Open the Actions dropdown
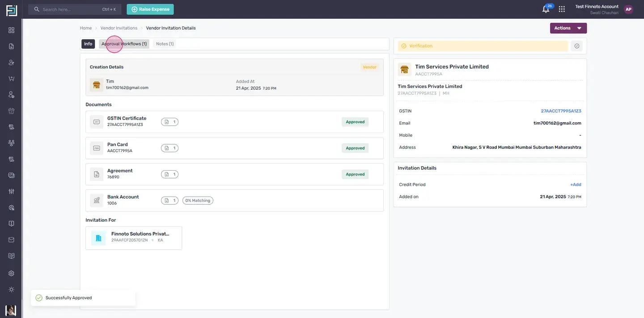644x318 pixels. pyautogui.click(x=568, y=28)
